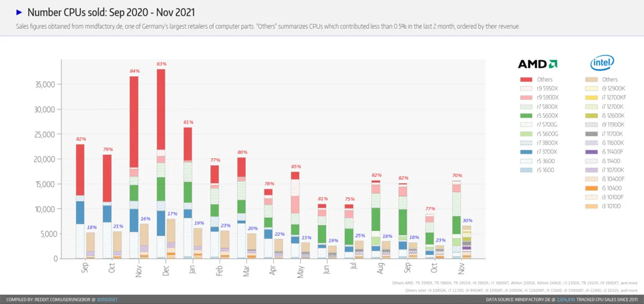Viewport: 644px width, 304px height.
Task: Open the reddit.com user ingebor link
Action: point(69,300)
